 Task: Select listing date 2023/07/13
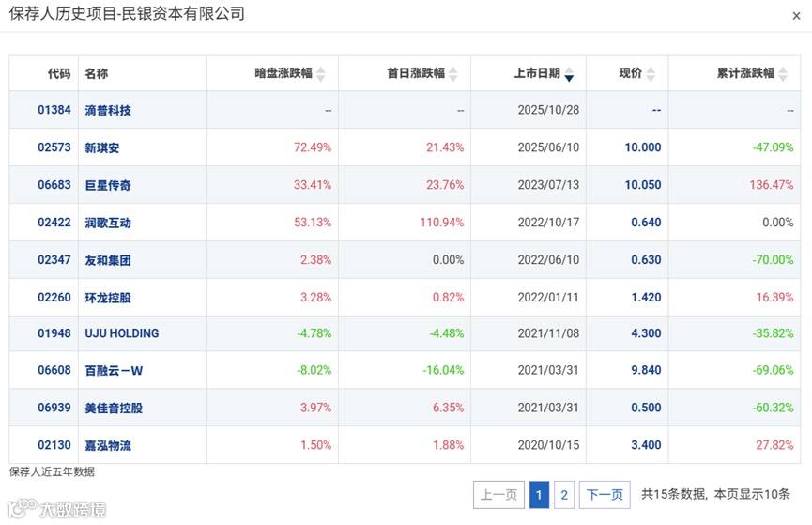coord(548,184)
